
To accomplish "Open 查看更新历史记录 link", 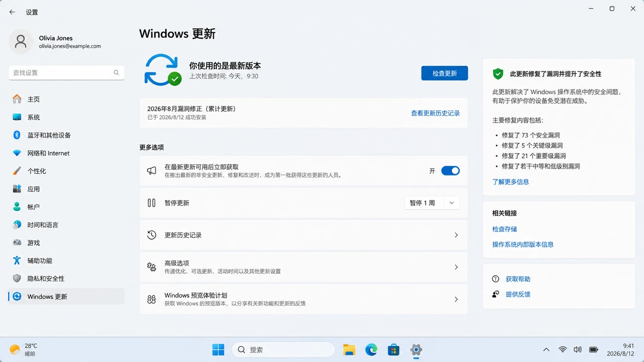I will 435,114.
